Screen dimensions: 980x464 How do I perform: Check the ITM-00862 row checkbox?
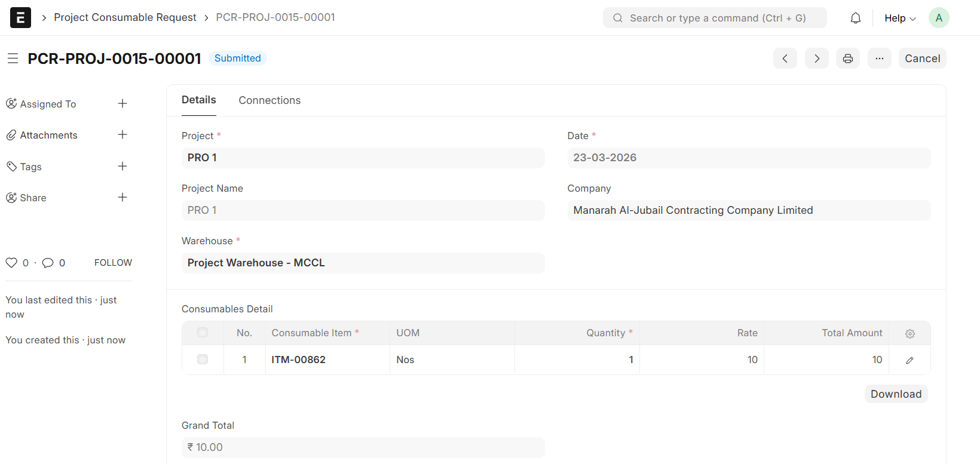point(203,359)
